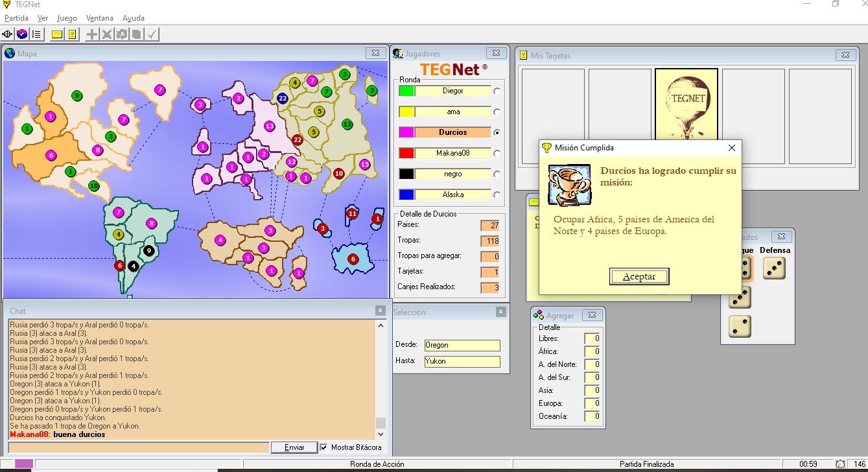Click the gear regroup toolbar icon
This screenshot has width=868, height=472.
pos(121,34)
